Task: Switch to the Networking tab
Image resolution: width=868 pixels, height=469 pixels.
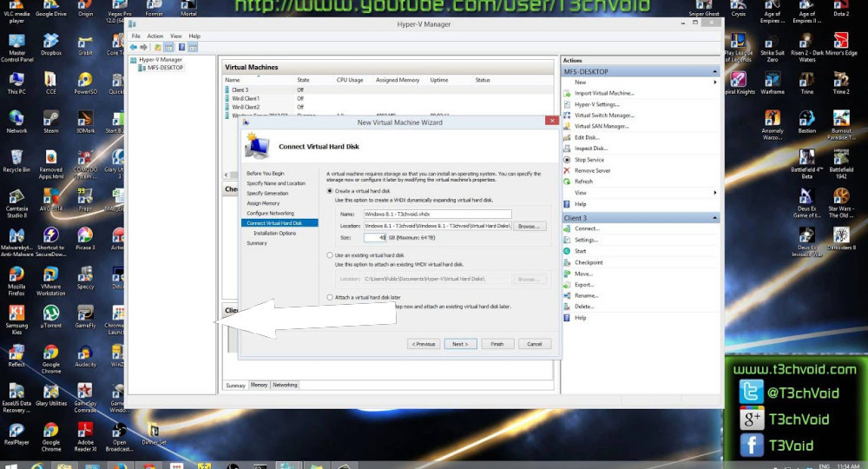Action: tap(285, 385)
